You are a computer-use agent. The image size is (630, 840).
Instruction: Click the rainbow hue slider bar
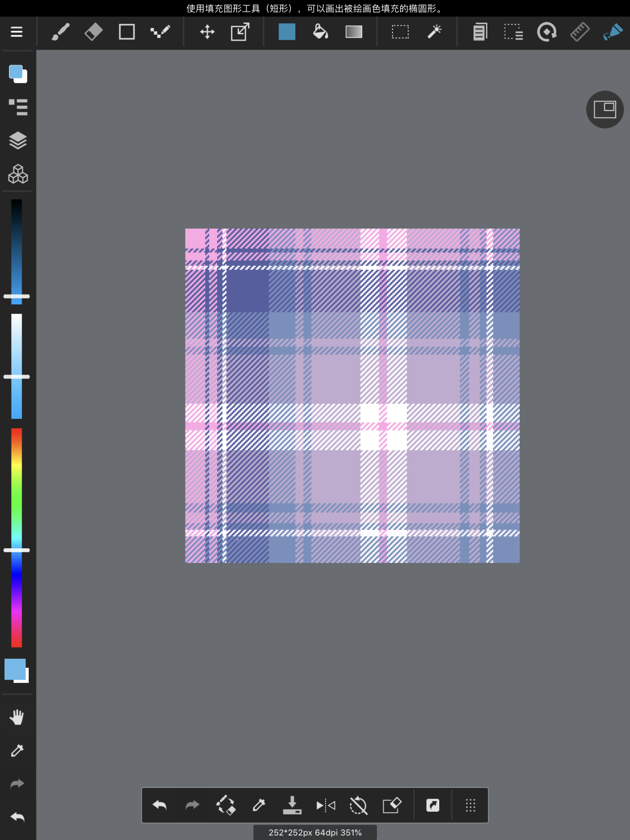point(16,538)
